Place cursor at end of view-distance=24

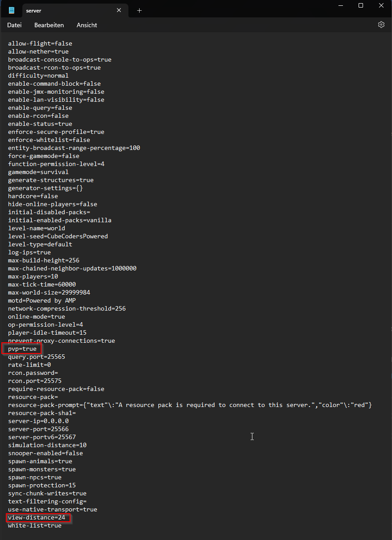point(66,517)
